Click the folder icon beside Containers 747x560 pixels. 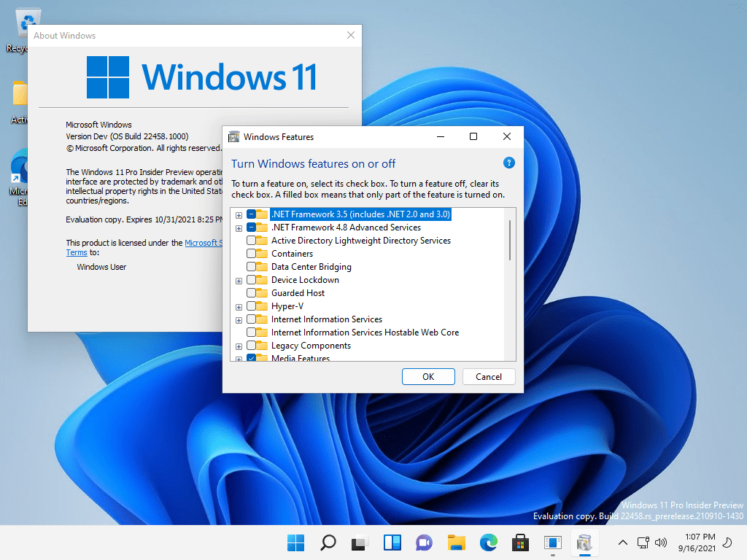tap(262, 253)
